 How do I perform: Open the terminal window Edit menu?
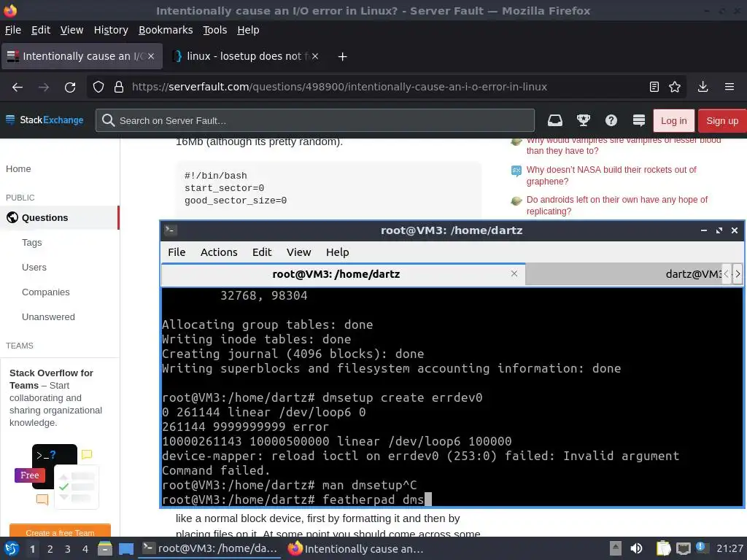(x=262, y=252)
